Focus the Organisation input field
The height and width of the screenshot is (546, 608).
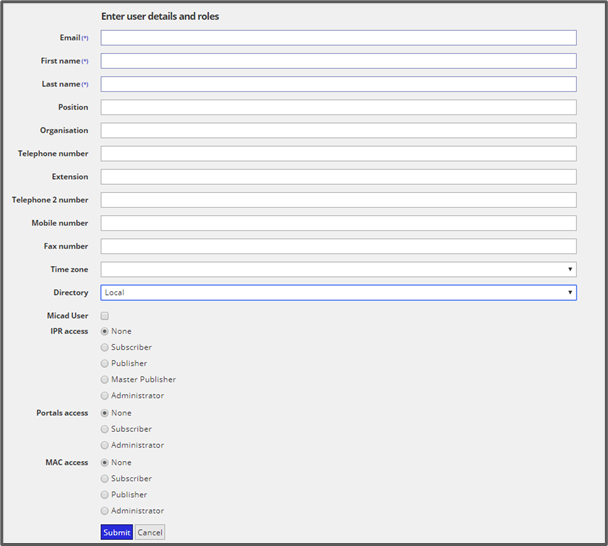coord(338,131)
